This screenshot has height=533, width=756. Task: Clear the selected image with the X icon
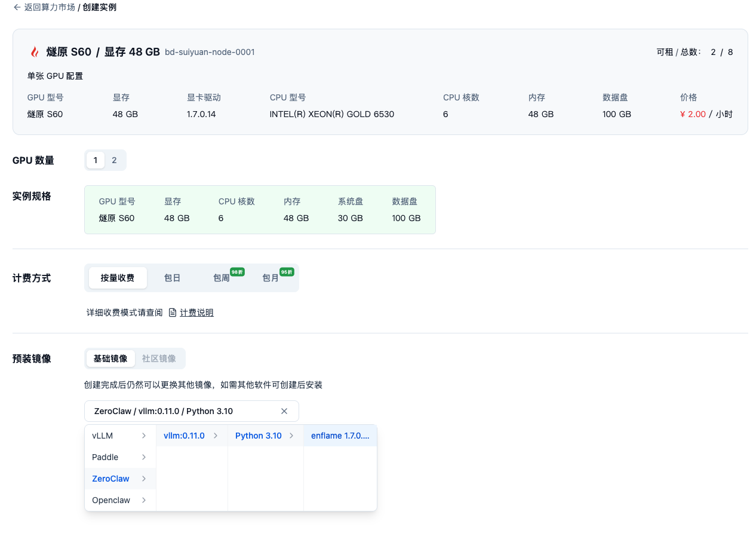click(284, 411)
